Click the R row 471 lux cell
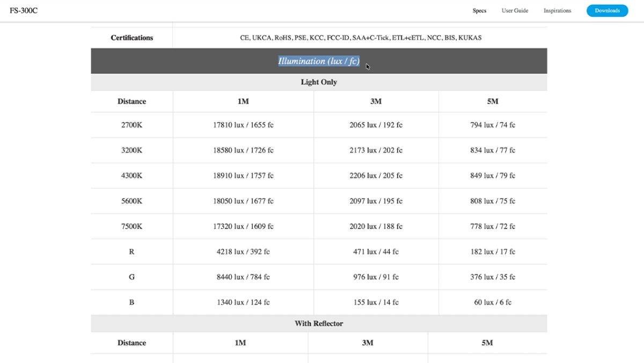This screenshot has height=363, width=644. point(376,251)
